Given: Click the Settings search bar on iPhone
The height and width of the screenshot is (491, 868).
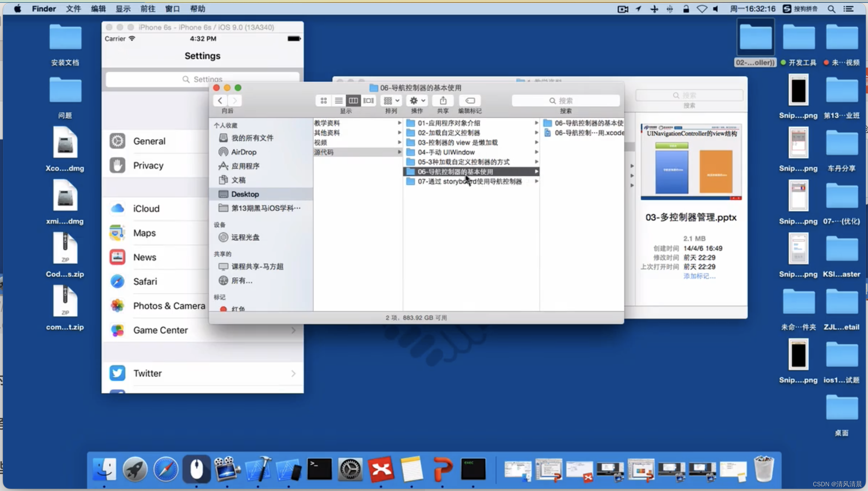Looking at the screenshot, I should pyautogui.click(x=202, y=79).
